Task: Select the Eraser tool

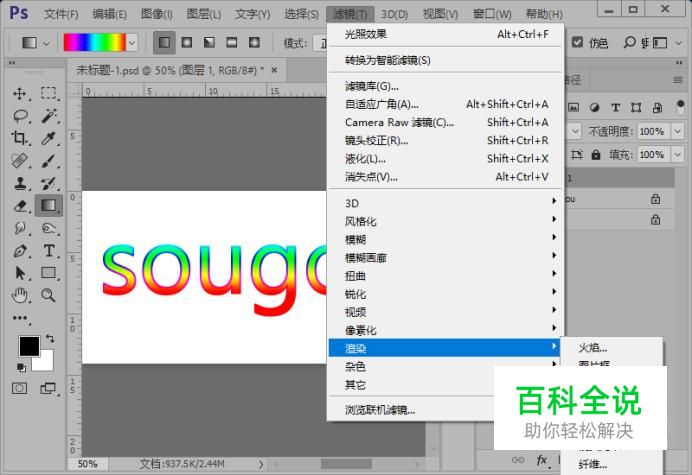Action: click(20, 206)
